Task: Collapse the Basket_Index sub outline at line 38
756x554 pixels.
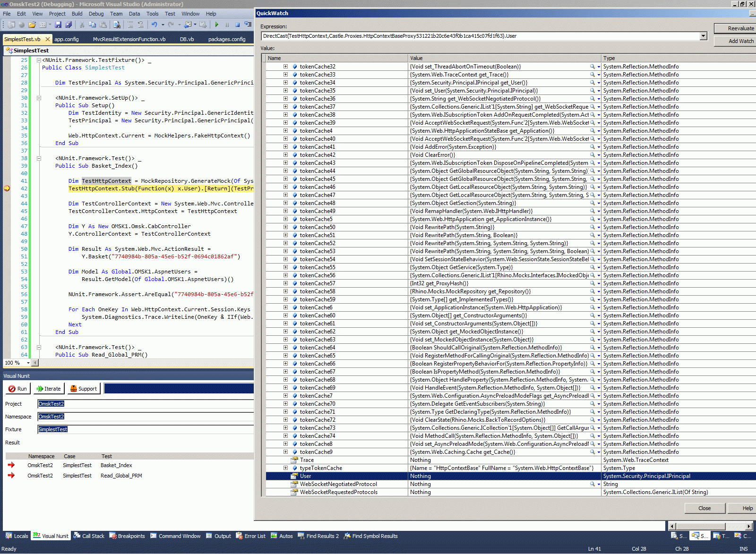Action: (x=39, y=158)
